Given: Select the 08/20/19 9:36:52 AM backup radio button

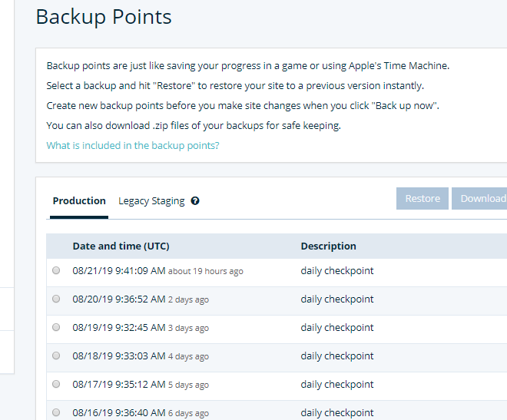Looking at the screenshot, I should coord(56,299).
